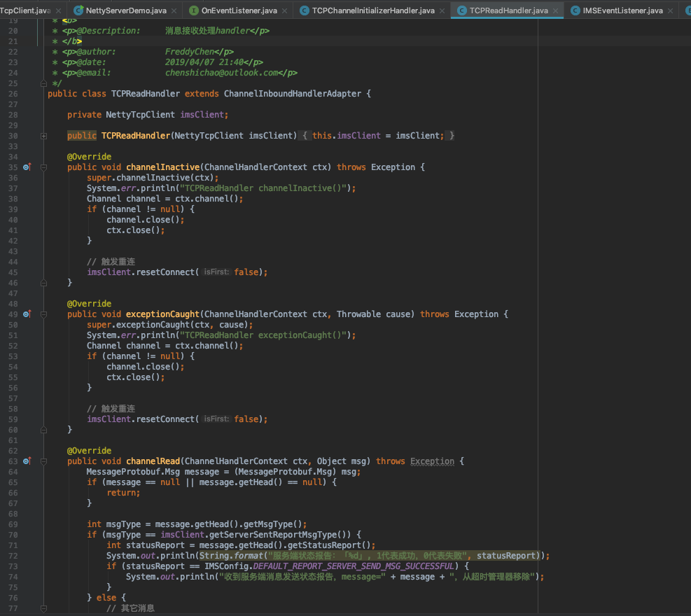Click the class file icon on NettyServerDemo.java tab
This screenshot has width=691, height=616.
77,10
